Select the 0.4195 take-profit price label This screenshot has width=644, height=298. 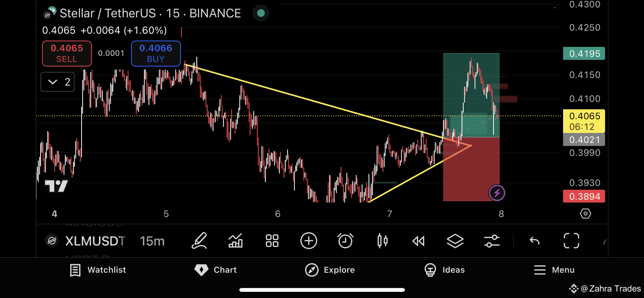tap(584, 54)
